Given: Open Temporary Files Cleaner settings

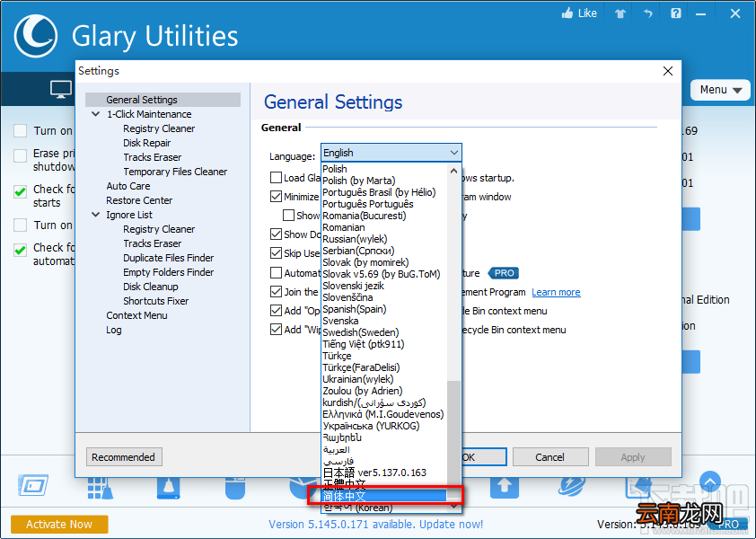Looking at the screenshot, I should coord(175,172).
